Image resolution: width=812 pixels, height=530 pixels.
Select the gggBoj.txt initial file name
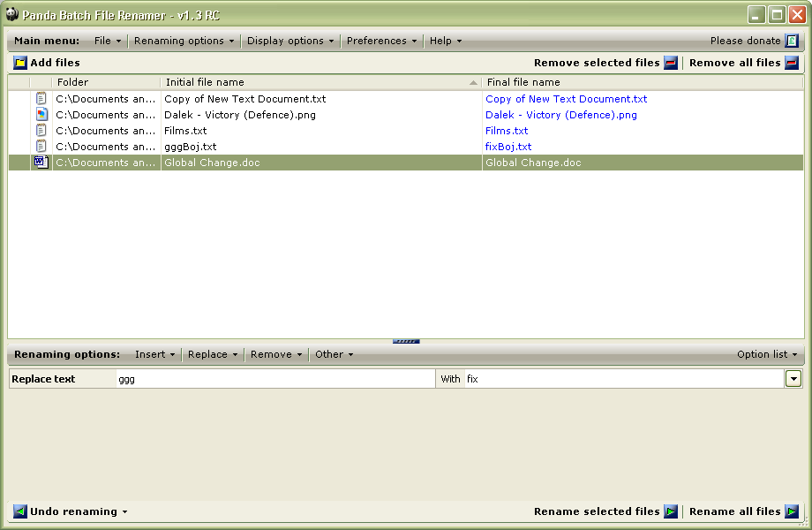pyautogui.click(x=190, y=147)
